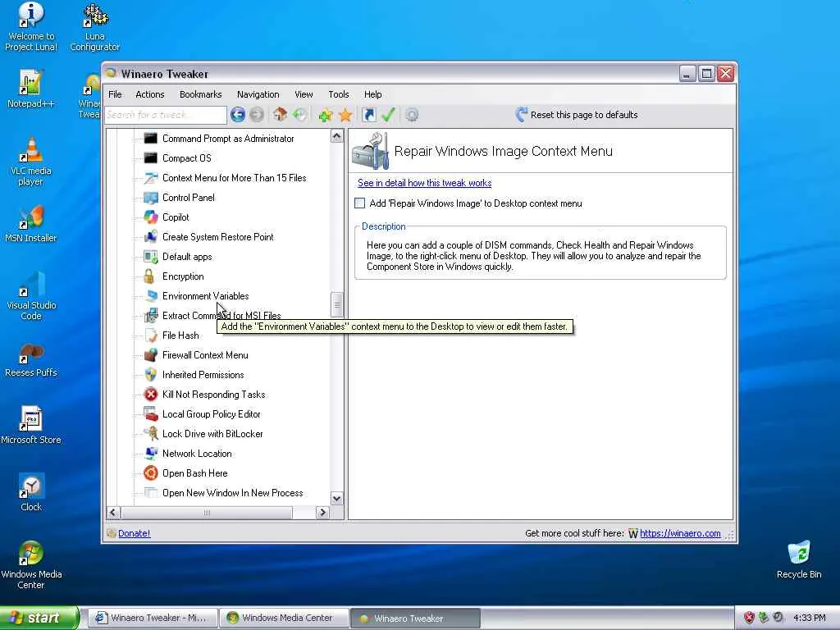
Task: Open settings gear icon in toolbar
Action: click(412, 115)
